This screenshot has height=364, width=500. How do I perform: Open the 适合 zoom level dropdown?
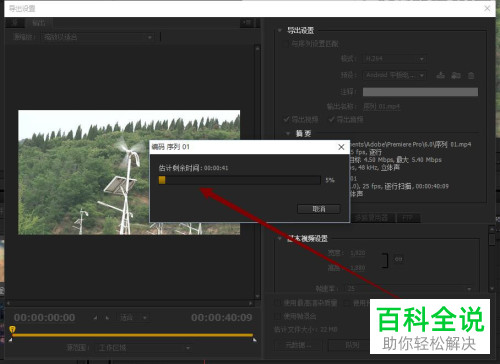tap(133, 318)
